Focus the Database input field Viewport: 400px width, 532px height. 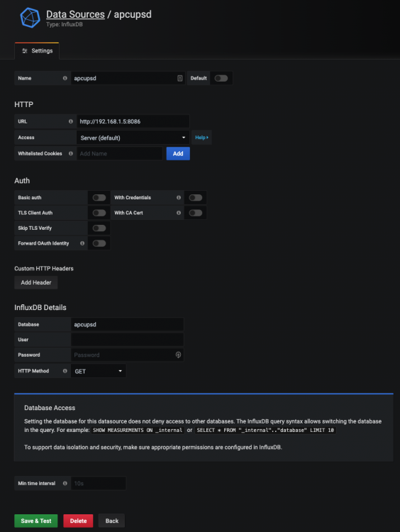[x=127, y=324]
